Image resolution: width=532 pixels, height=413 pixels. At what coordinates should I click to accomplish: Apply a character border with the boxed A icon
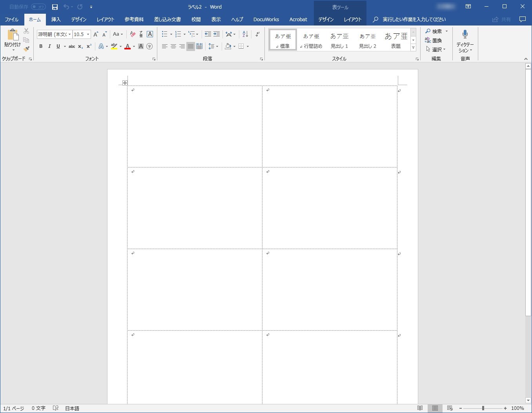tap(150, 35)
